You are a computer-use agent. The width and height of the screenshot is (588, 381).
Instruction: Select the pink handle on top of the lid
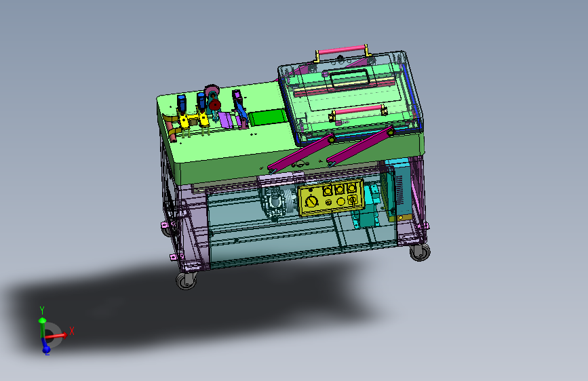coord(341,50)
